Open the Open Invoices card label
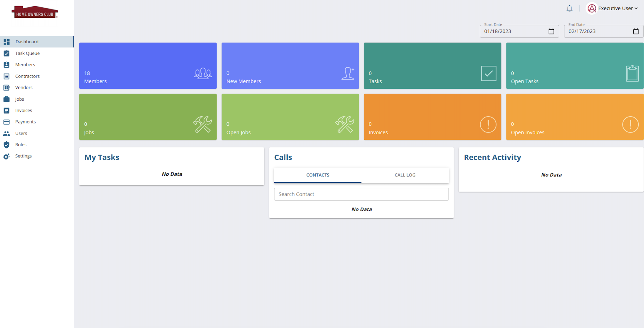This screenshot has width=644, height=328. pyautogui.click(x=527, y=132)
